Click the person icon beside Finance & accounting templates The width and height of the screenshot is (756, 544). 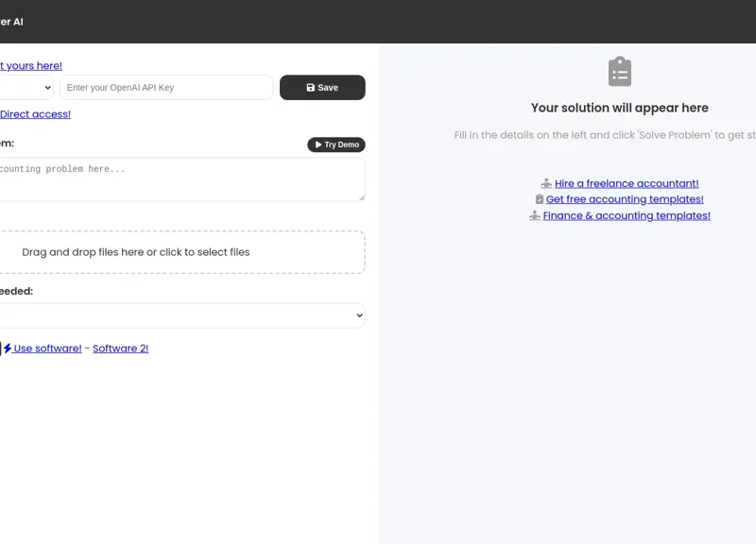click(535, 216)
